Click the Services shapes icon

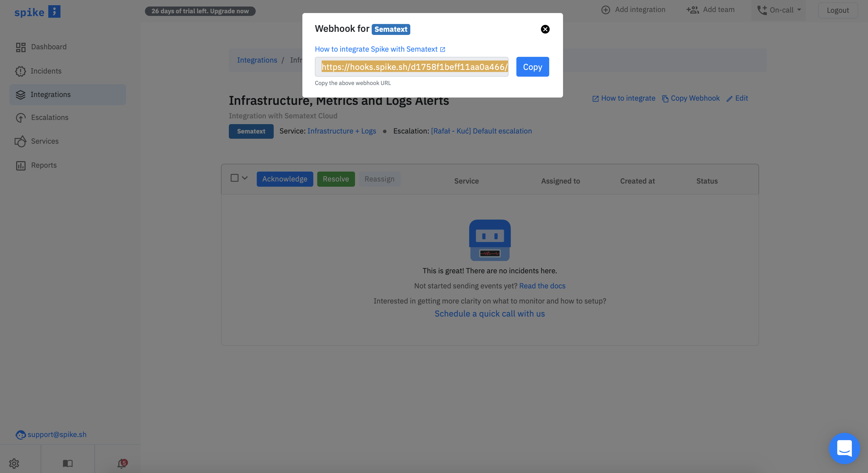(x=21, y=141)
